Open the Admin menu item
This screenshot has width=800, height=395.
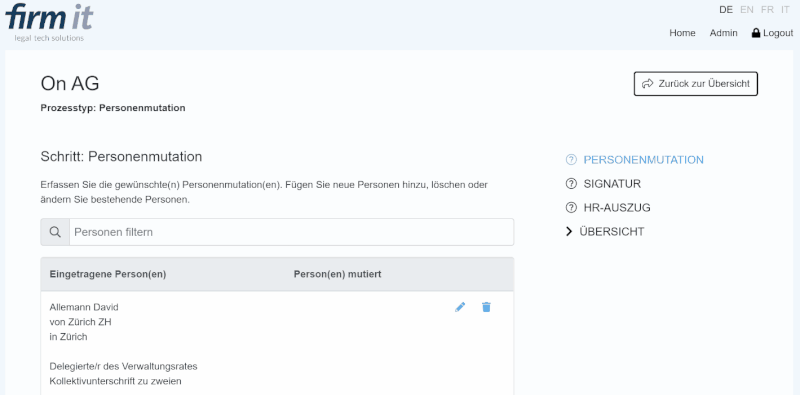coord(723,33)
